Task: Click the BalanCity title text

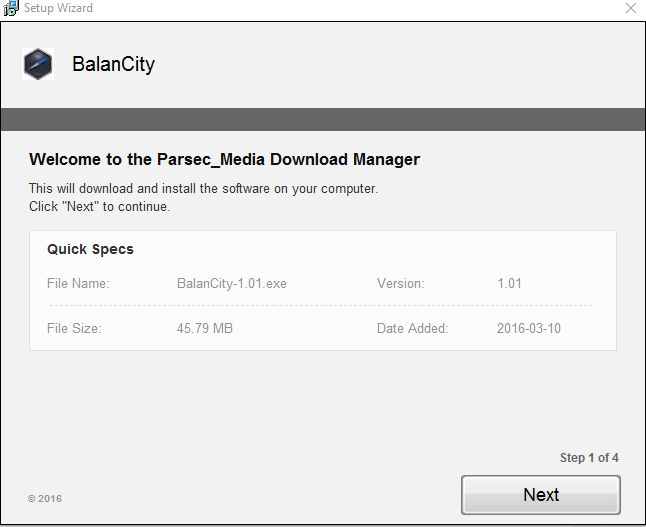Action: (x=113, y=64)
